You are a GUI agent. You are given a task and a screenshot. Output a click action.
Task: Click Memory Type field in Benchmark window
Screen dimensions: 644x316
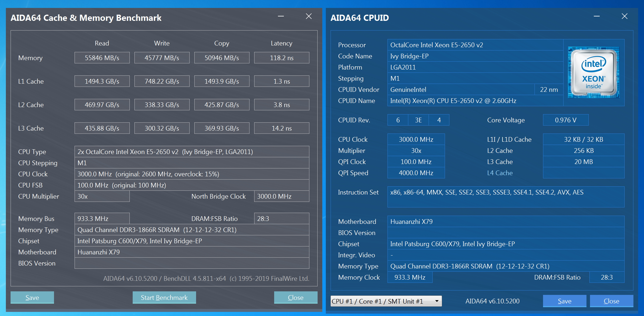click(x=192, y=230)
